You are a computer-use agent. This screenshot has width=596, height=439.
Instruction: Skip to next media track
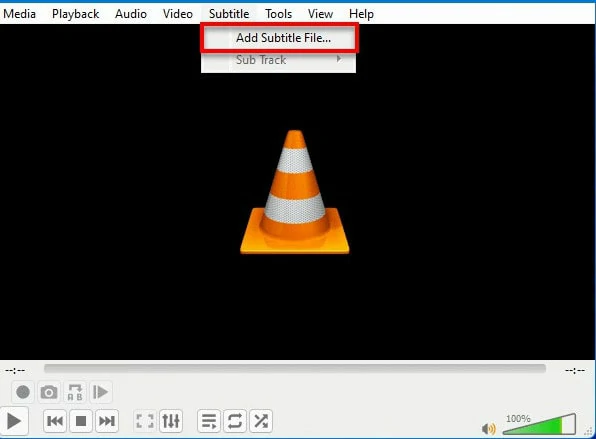coord(107,421)
